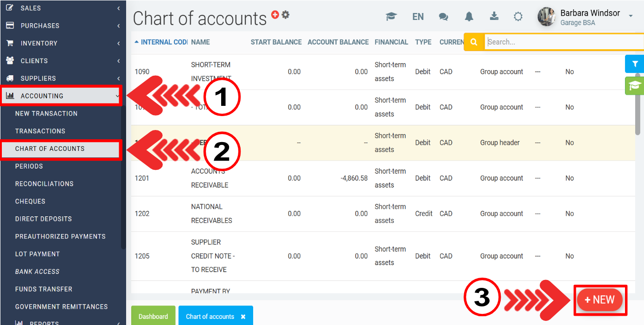The width and height of the screenshot is (644, 325).
Task: Open the chat messages icon
Action: [x=444, y=17]
